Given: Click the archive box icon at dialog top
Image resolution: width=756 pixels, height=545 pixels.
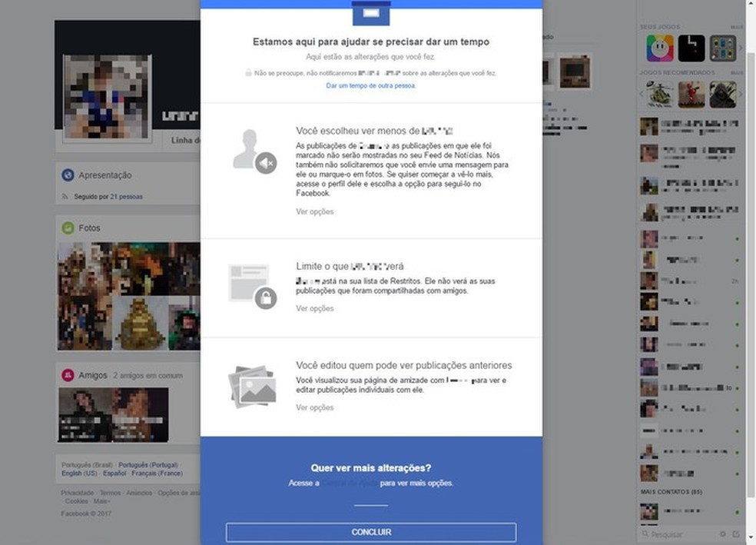Looking at the screenshot, I should pos(371,13).
